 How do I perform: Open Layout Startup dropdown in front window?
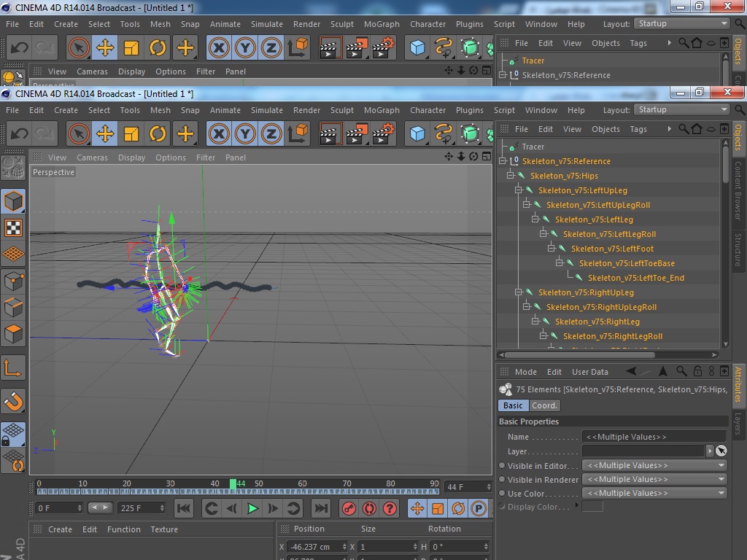[682, 109]
